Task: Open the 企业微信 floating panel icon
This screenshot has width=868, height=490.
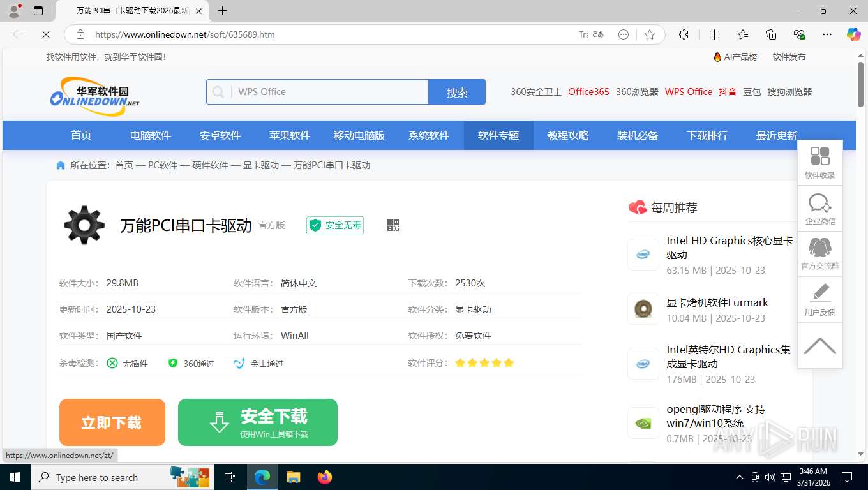Action: 820,209
